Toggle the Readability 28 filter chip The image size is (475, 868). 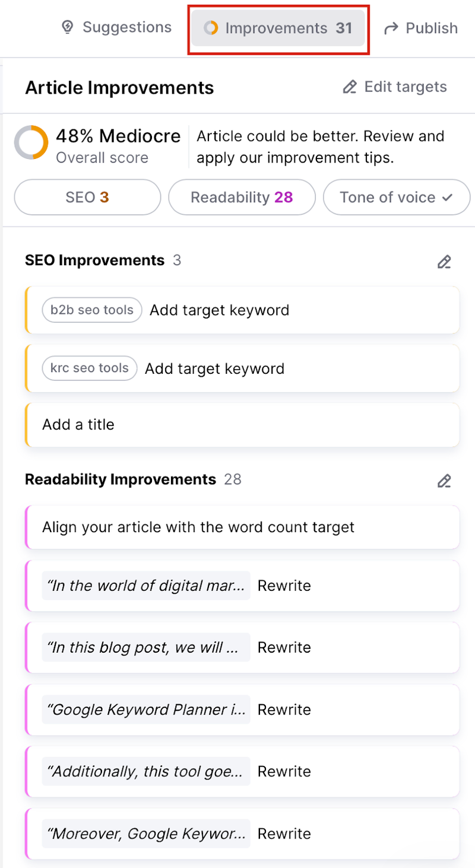242,197
